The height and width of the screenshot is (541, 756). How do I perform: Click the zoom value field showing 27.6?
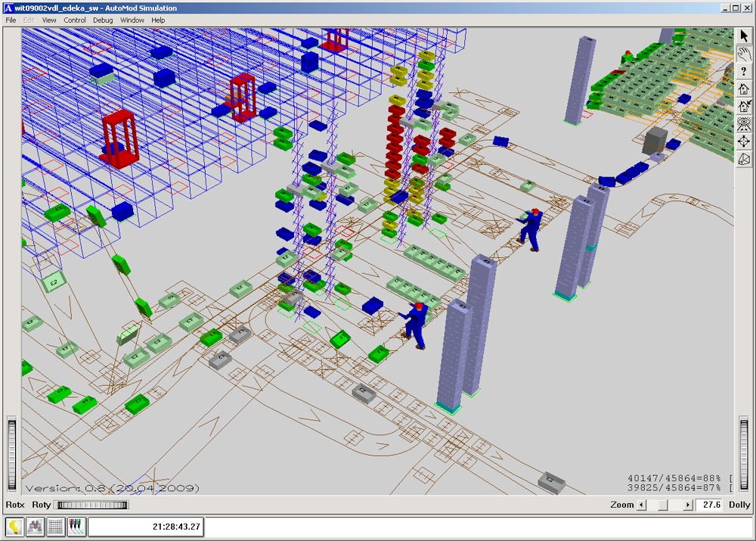709,505
